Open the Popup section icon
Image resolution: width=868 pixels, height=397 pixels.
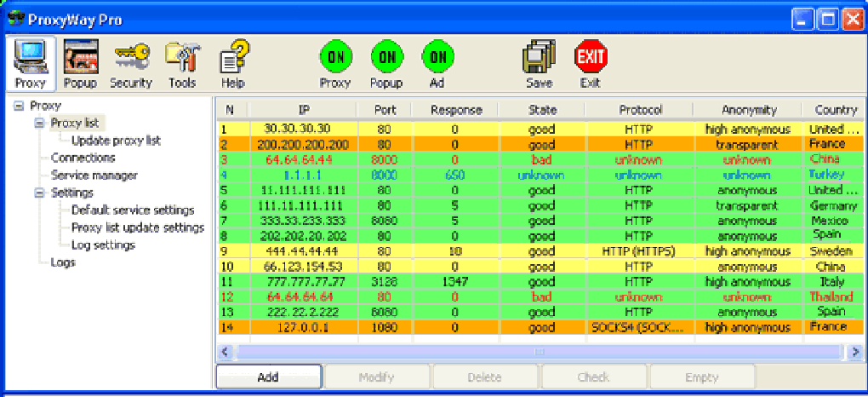pos(80,64)
